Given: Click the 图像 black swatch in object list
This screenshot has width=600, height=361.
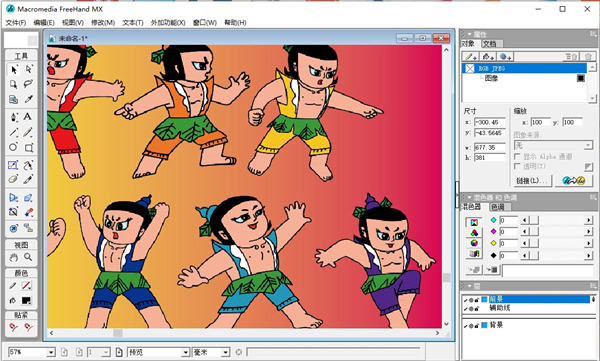Looking at the screenshot, I should 580,78.
